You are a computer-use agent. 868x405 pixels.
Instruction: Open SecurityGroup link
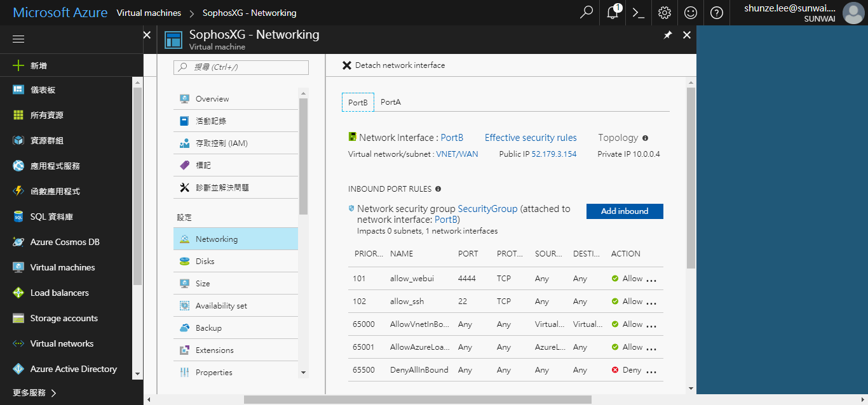coord(487,209)
